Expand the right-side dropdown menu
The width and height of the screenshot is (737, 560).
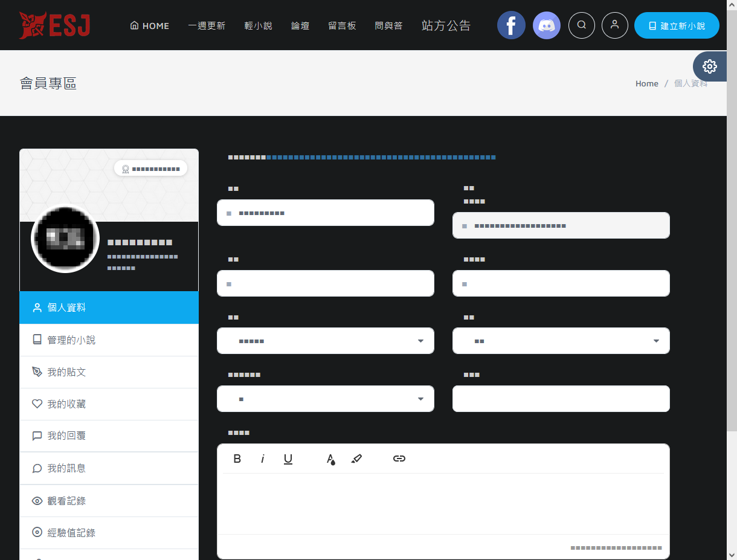click(561, 341)
